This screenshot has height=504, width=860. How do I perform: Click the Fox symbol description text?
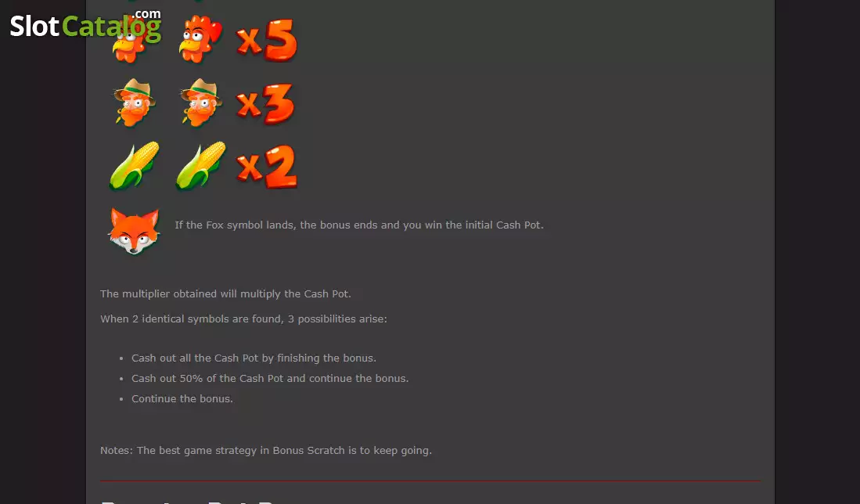(x=359, y=225)
